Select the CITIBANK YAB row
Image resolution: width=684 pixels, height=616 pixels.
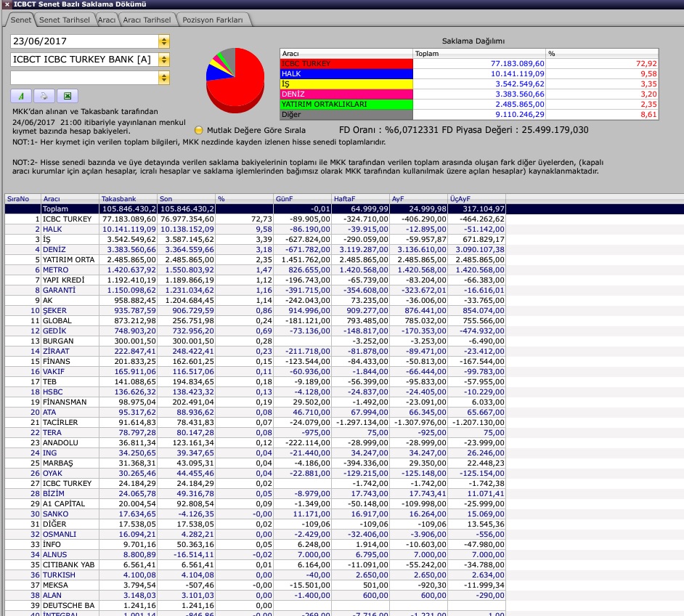click(255, 565)
